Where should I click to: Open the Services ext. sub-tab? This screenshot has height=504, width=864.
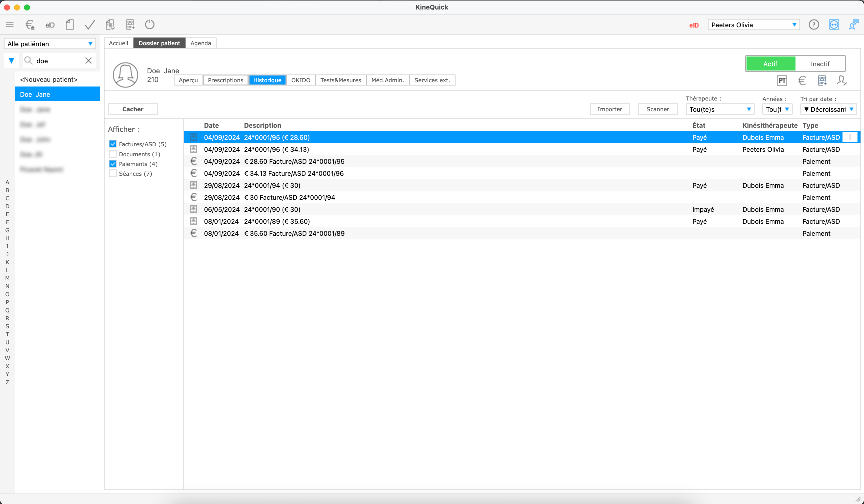point(432,80)
